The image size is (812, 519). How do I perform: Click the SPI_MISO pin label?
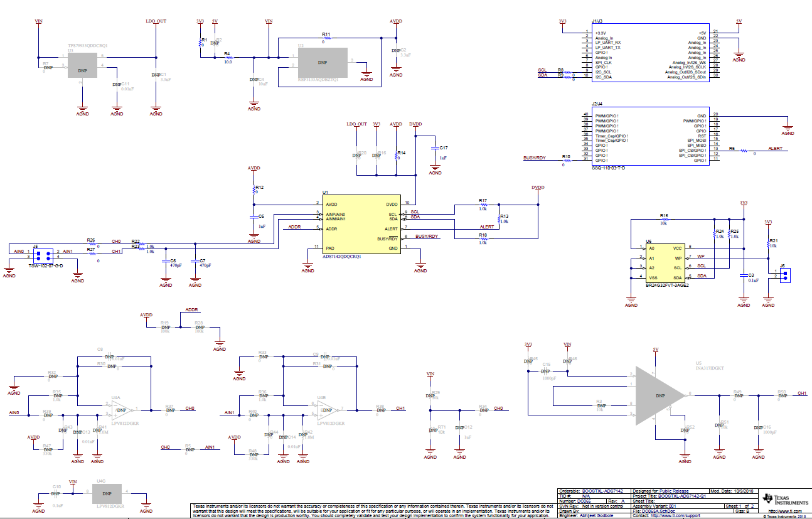(696, 145)
